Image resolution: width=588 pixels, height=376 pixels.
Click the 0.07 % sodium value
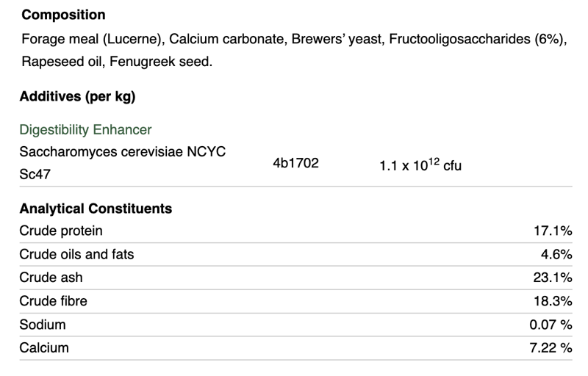coord(551,325)
